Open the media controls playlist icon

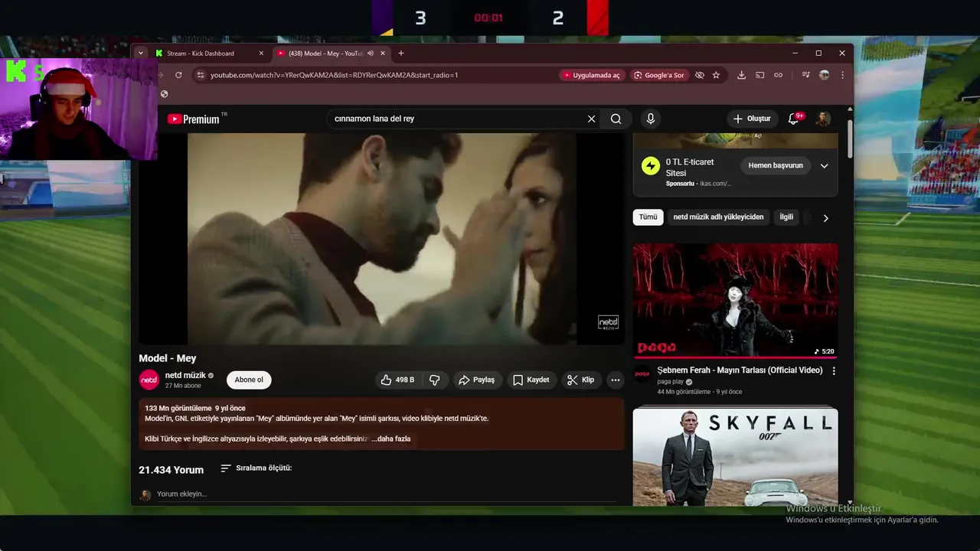805,75
